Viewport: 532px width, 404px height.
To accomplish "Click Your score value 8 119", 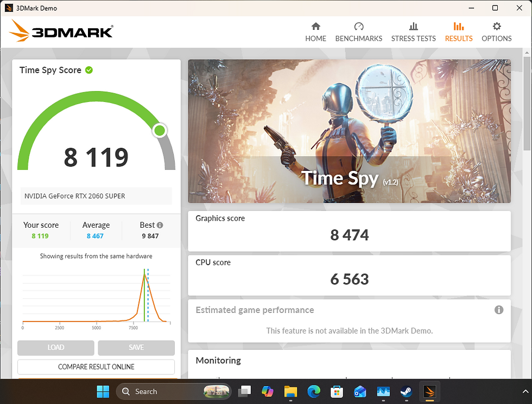I will [x=40, y=236].
